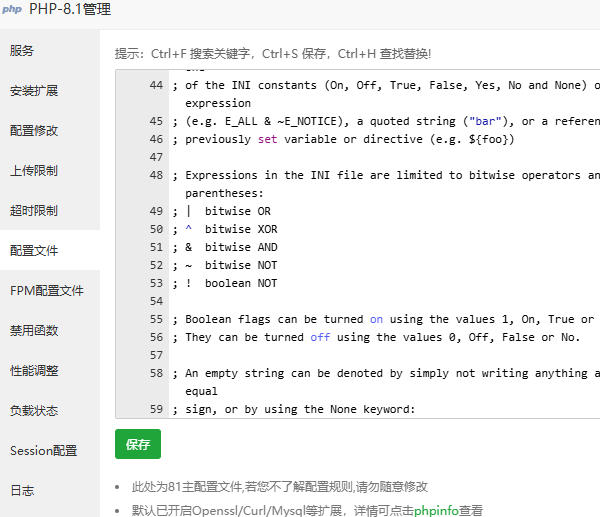Place cursor on empty line 54
The width and height of the screenshot is (600, 517).
click(383, 301)
